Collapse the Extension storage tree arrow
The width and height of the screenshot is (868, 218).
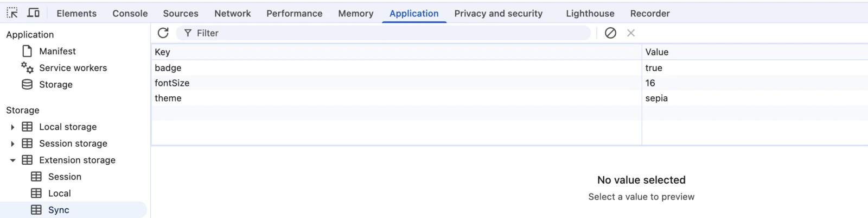click(x=12, y=160)
